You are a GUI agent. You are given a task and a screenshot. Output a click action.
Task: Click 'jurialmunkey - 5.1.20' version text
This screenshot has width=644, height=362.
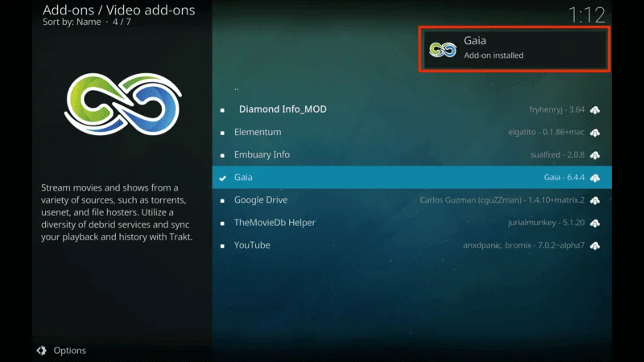pos(547,223)
